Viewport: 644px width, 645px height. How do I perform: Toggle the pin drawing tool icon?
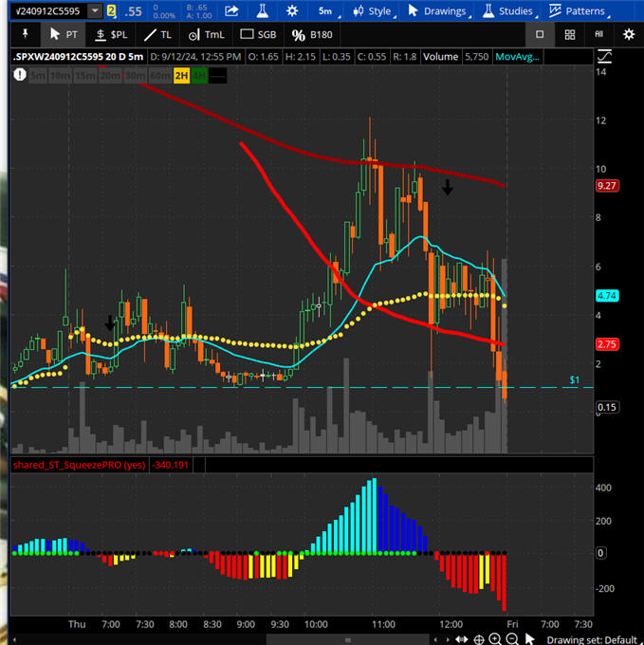pyautogui.click(x=23, y=34)
